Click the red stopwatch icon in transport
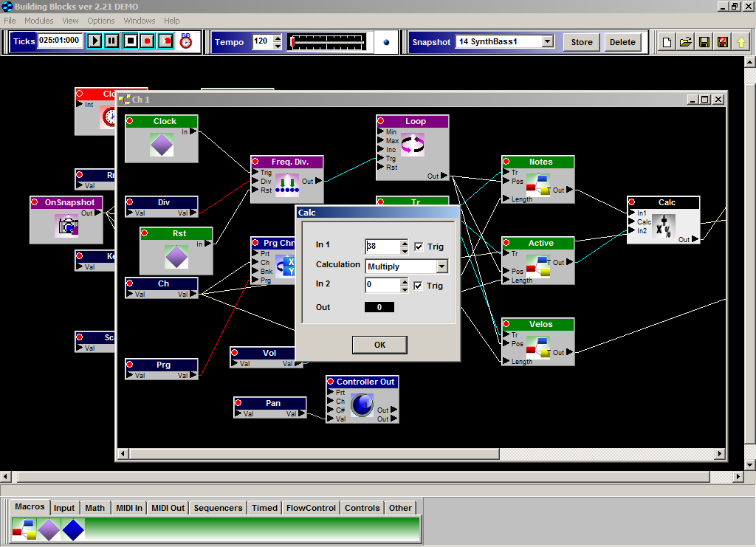The image size is (756, 547). click(x=185, y=41)
